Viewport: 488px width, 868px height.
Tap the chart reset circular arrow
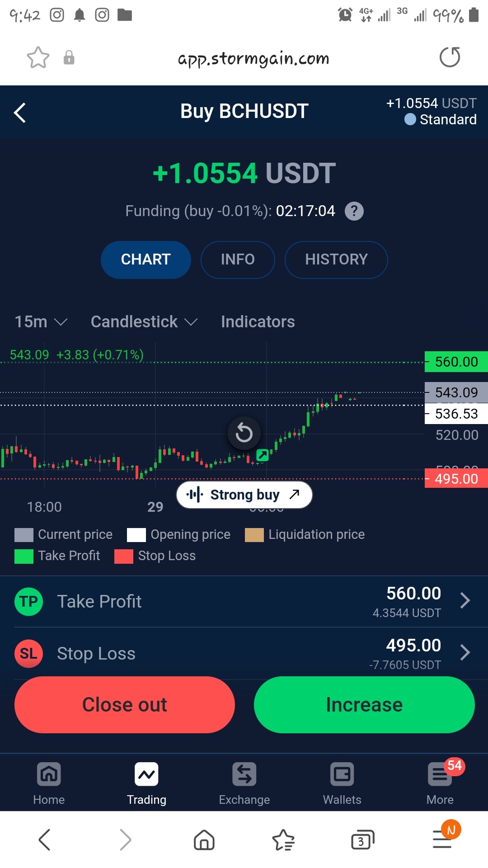[244, 433]
